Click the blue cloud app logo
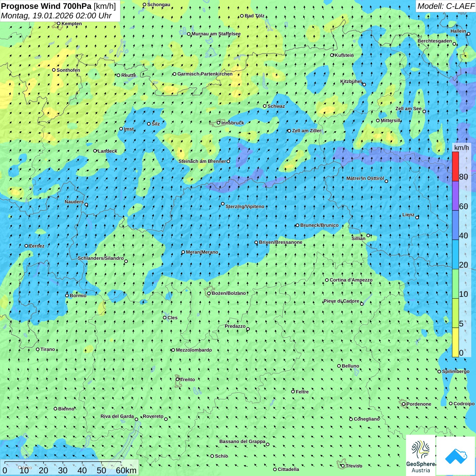476x476 pixels. [456, 456]
